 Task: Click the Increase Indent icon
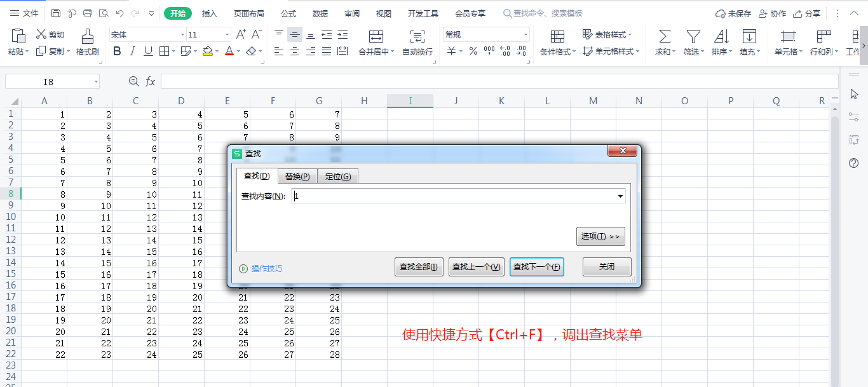pyautogui.click(x=342, y=34)
